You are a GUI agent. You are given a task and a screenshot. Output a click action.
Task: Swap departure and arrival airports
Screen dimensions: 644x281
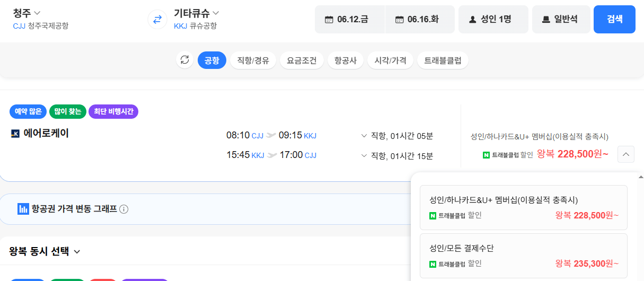click(x=157, y=20)
